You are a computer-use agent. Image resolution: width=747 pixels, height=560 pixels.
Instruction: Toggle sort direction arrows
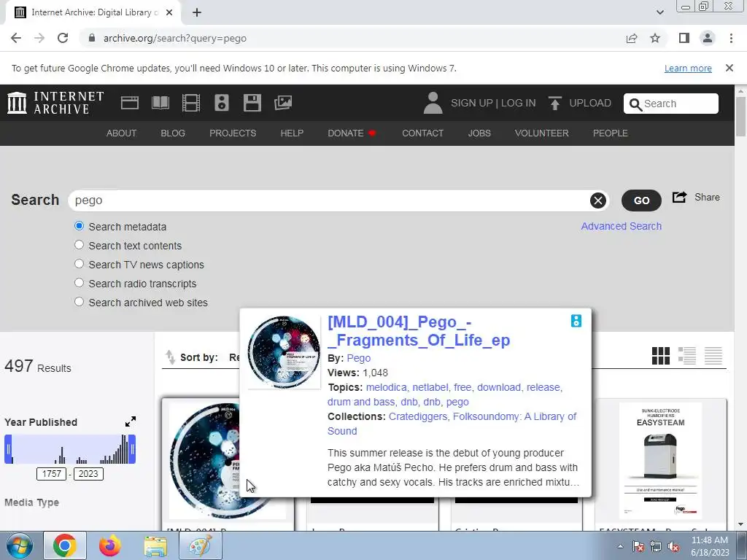[x=170, y=357]
